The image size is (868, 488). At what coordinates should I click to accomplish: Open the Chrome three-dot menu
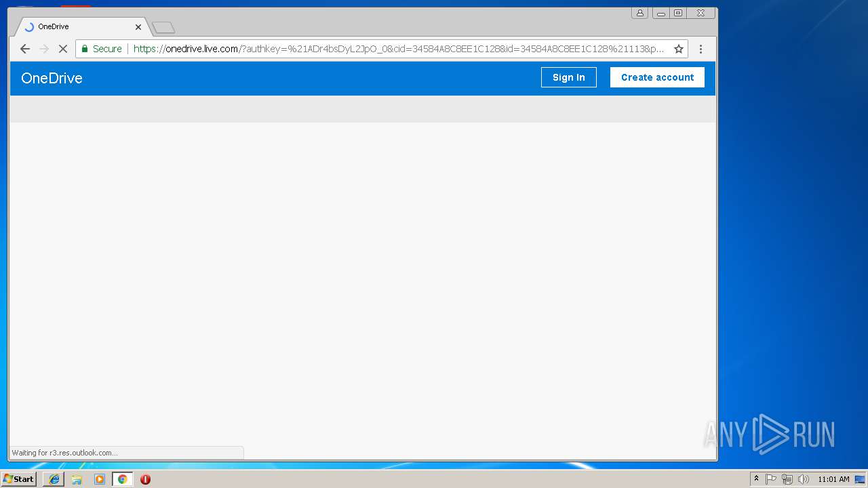701,49
